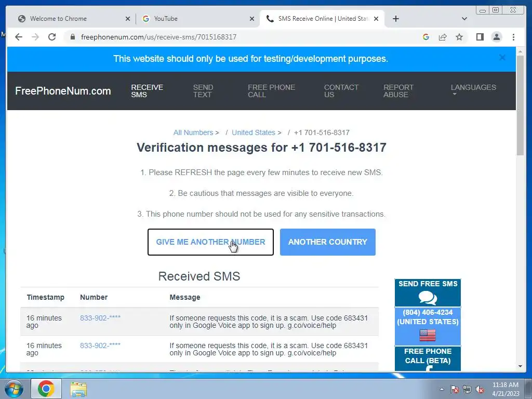Switch to the YouTube tab
This screenshot has width=532, height=399.
(x=197, y=19)
